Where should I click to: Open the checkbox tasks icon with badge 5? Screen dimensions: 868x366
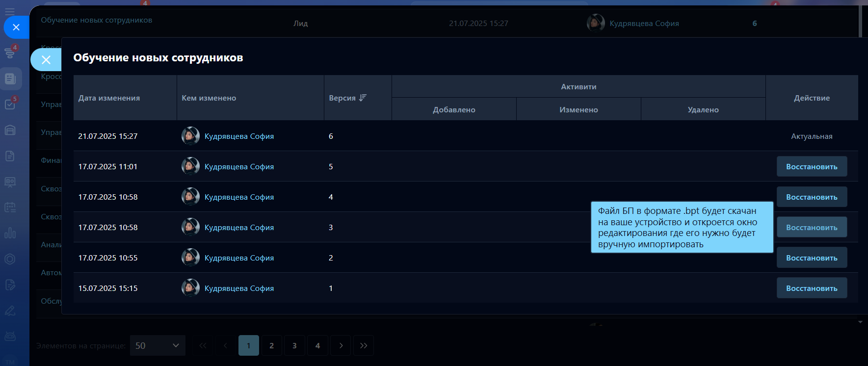point(10,104)
